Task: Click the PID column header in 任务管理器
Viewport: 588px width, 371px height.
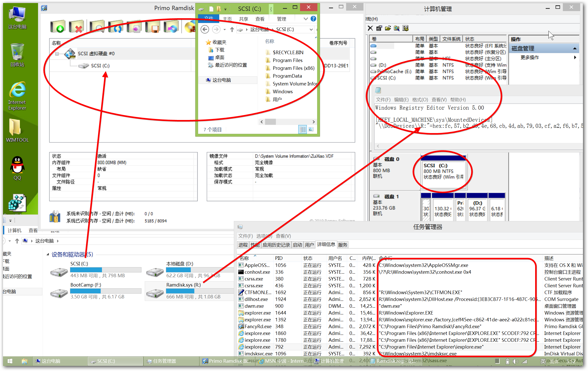Action: click(287, 258)
